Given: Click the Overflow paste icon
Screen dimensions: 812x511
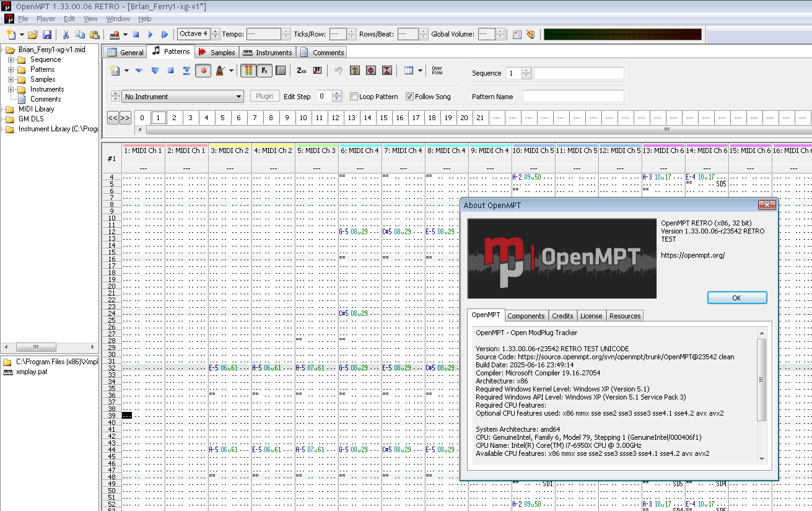Looking at the screenshot, I should pyautogui.click(x=437, y=71).
